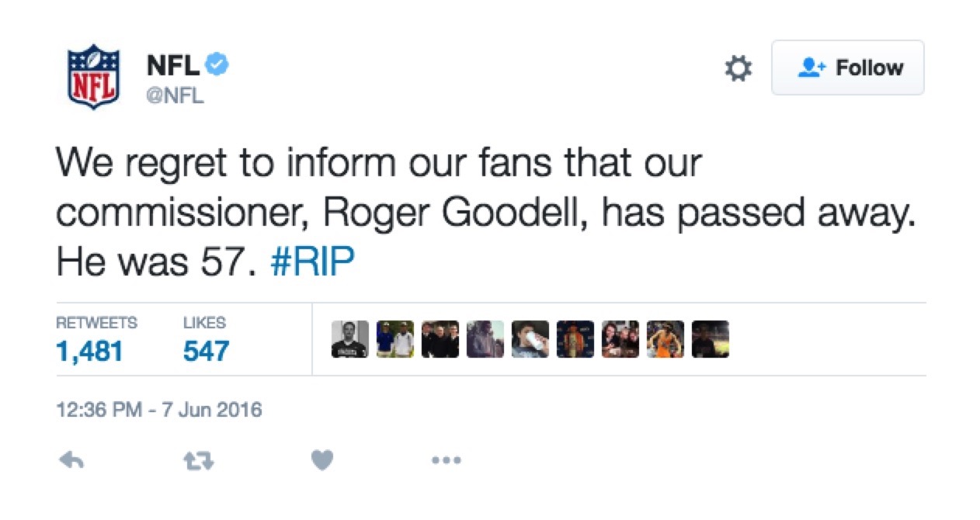Image resolution: width=980 pixels, height=520 pixels.
Task: Reply to the tweet using the reply arrow
Action: 71,459
